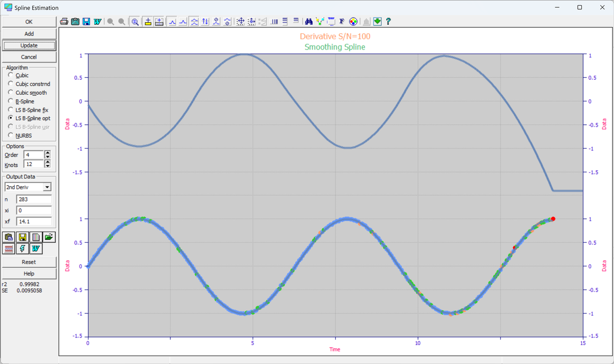This screenshot has width=614, height=364.
Task: Switch to LS B-Spline fix algorithm
Action: click(28, 110)
